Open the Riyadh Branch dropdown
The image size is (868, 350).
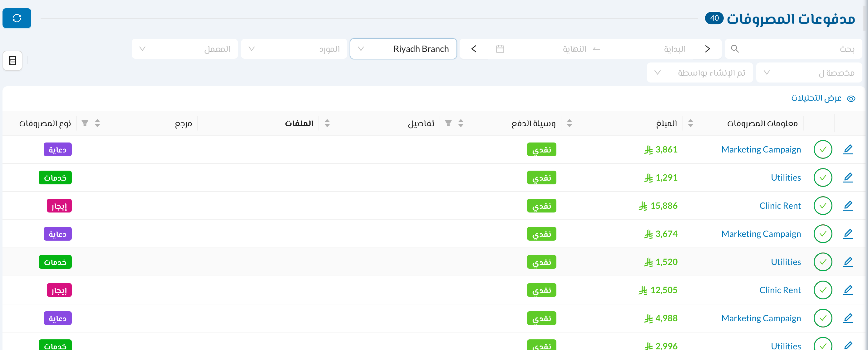[x=403, y=49]
